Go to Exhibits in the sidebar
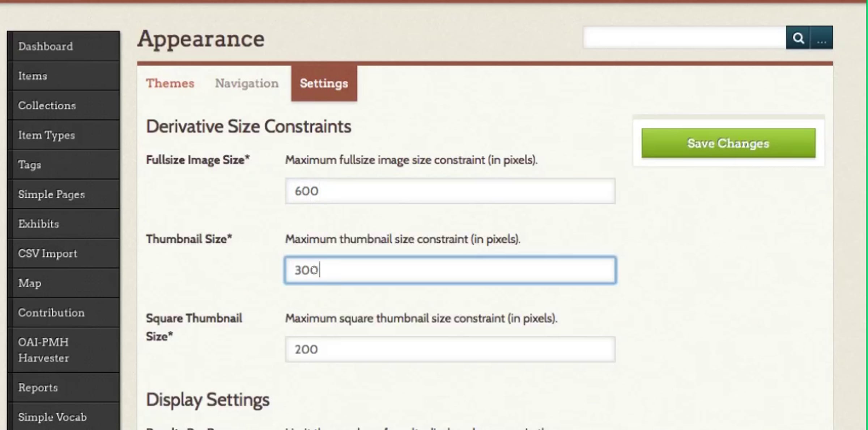This screenshot has height=430, width=868. (x=64, y=224)
